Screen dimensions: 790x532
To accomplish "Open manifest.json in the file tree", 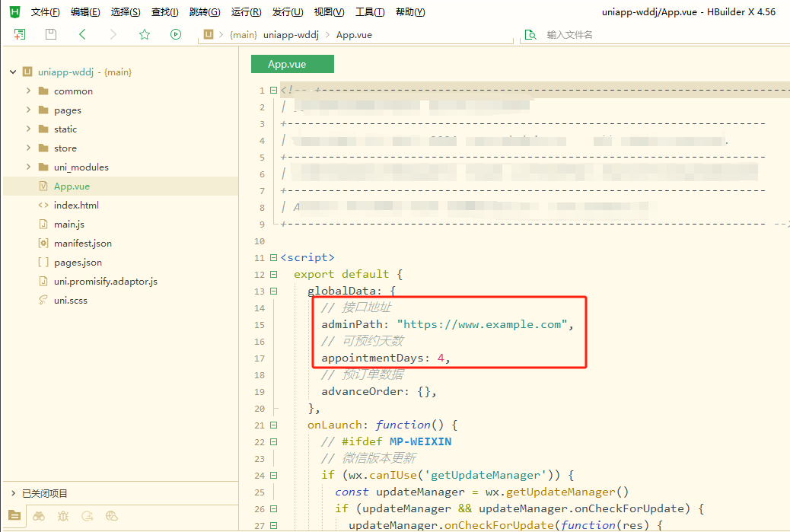I will pos(83,244).
